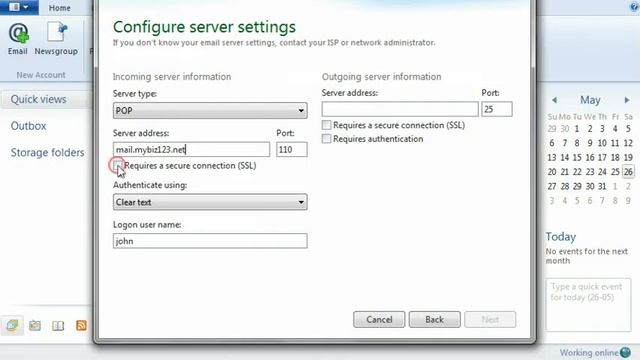Open the Help icon in the ribbon

pos(634,7)
